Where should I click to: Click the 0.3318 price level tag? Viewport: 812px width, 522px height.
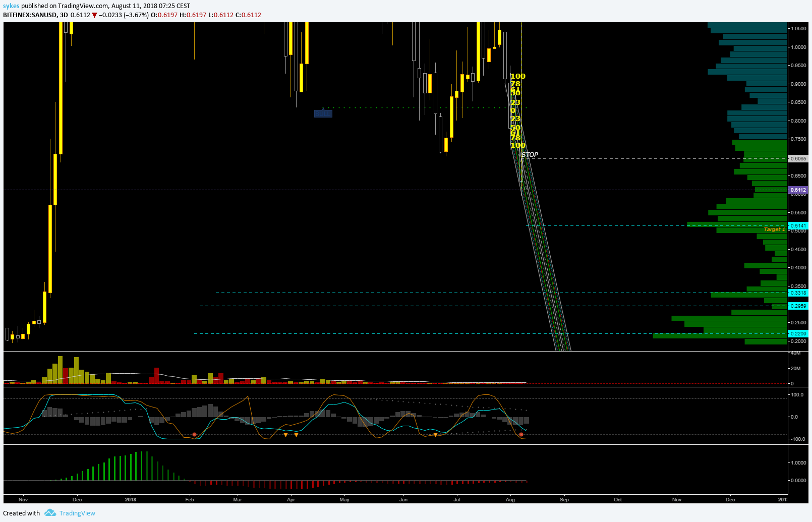pyautogui.click(x=798, y=293)
